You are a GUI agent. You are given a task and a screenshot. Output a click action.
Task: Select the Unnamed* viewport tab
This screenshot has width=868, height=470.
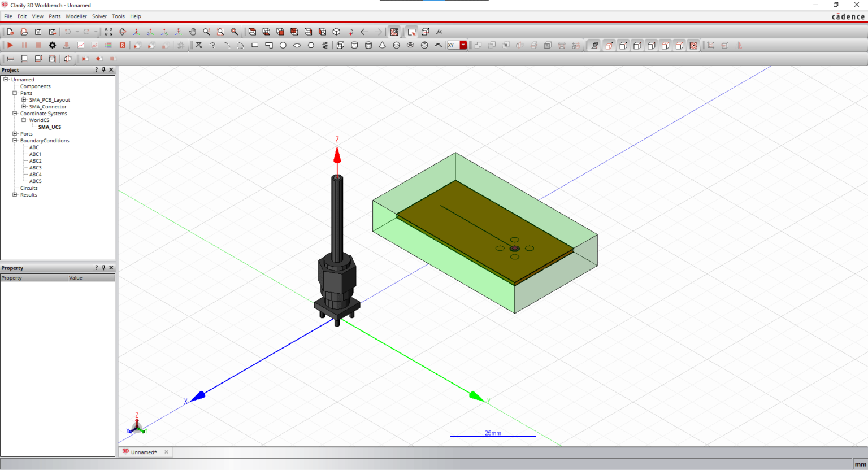coord(145,452)
